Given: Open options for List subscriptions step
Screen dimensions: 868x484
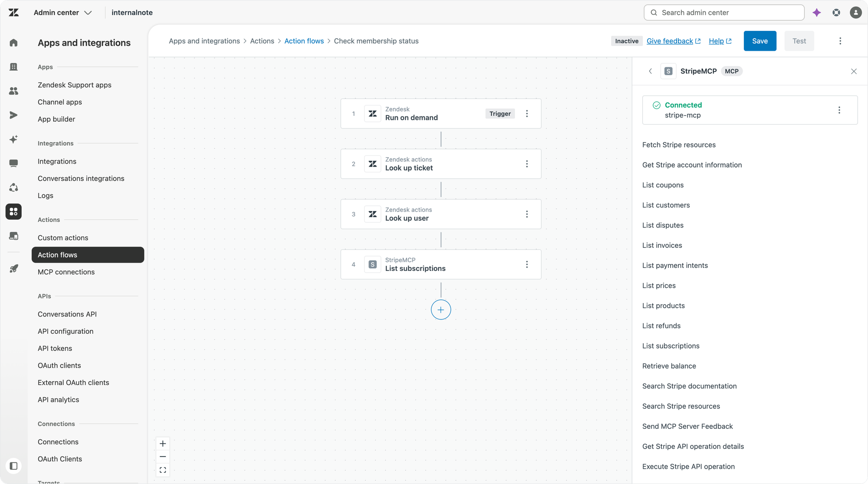Looking at the screenshot, I should click(x=527, y=264).
